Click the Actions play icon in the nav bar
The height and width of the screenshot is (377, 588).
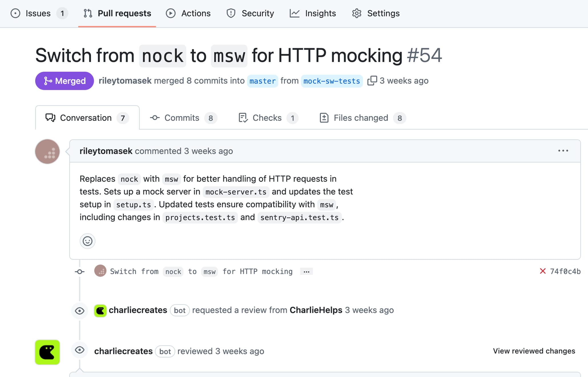click(170, 13)
